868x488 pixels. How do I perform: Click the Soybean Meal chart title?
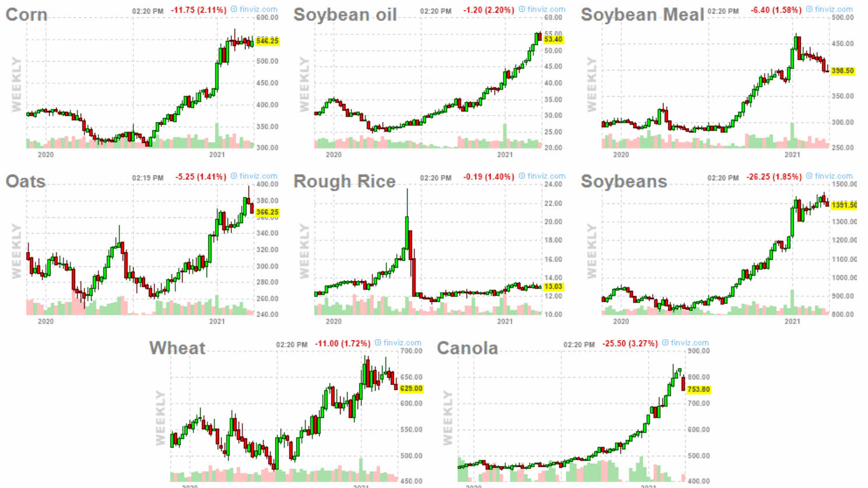(642, 15)
